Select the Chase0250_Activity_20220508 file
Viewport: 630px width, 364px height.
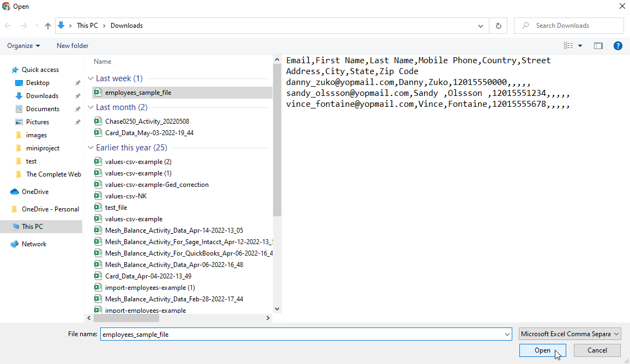[x=147, y=122]
